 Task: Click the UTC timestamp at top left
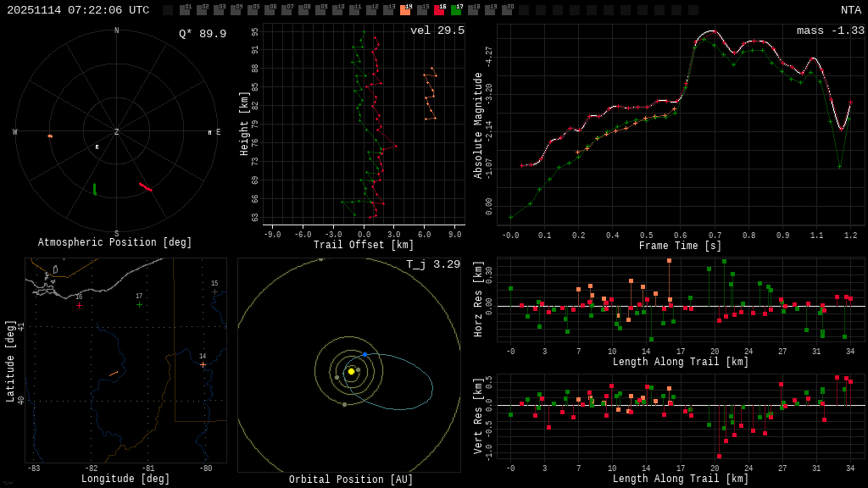[78, 10]
